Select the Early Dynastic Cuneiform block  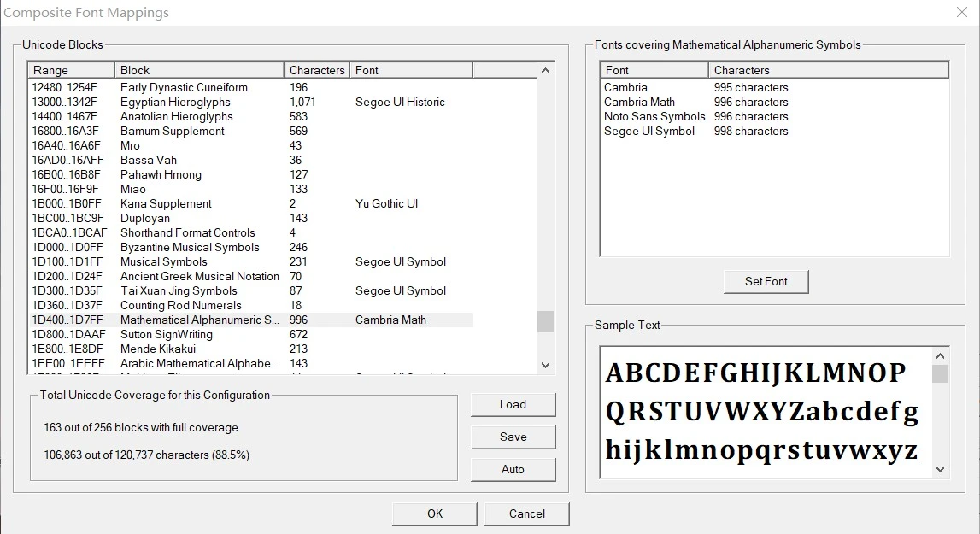(251, 87)
